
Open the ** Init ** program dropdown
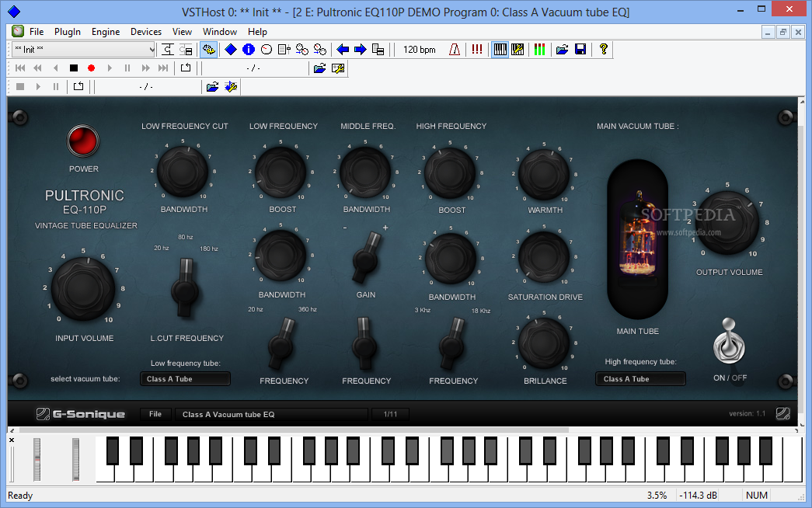click(83, 50)
